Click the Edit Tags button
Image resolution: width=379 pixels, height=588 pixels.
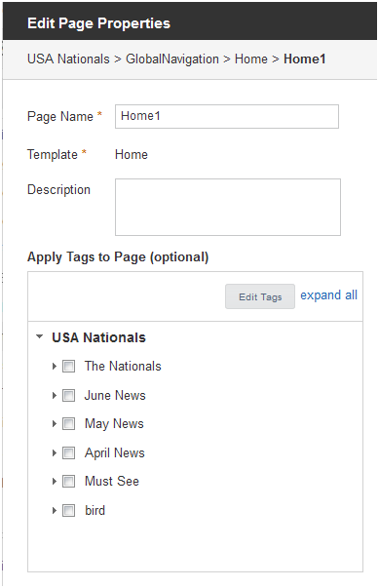coord(260,296)
